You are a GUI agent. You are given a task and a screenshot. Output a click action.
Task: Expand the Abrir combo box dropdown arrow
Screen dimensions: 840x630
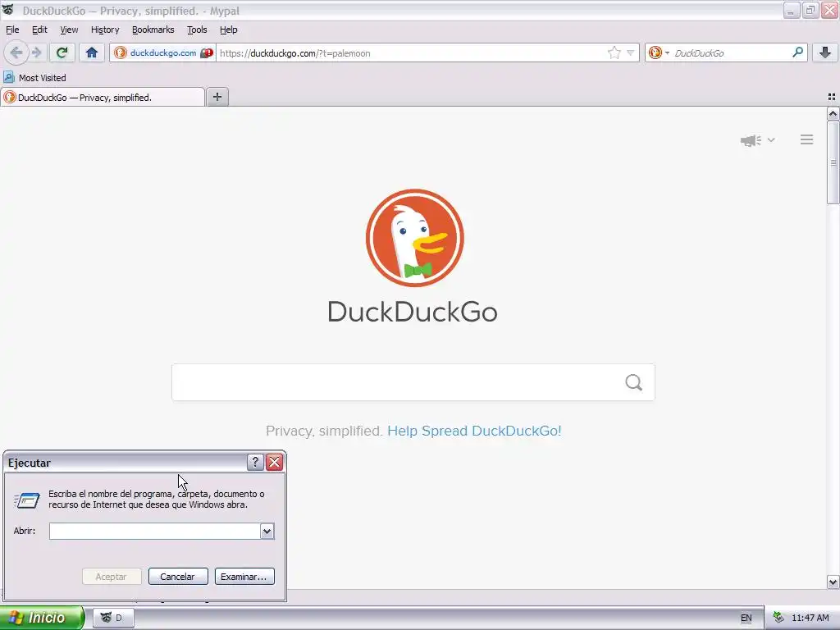[x=267, y=531]
